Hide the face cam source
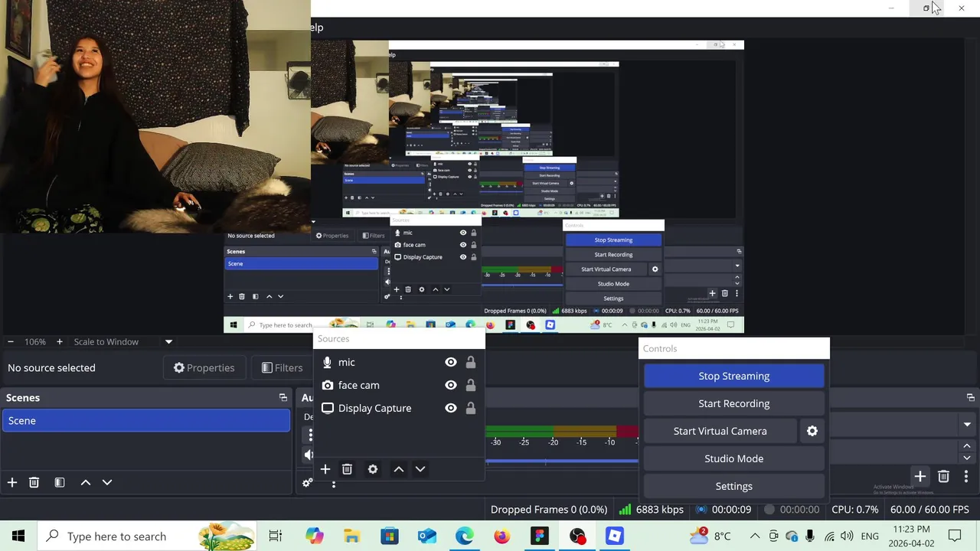Viewport: 980px width, 551px height. (x=451, y=385)
